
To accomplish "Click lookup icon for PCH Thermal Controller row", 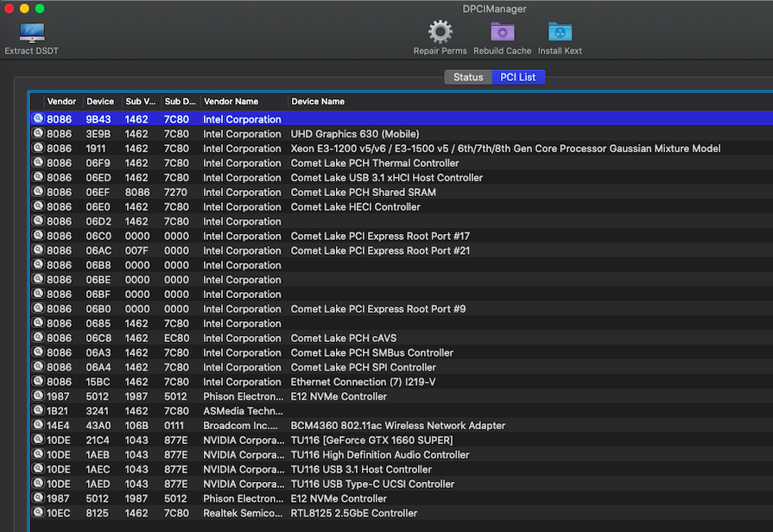I will click(x=38, y=162).
